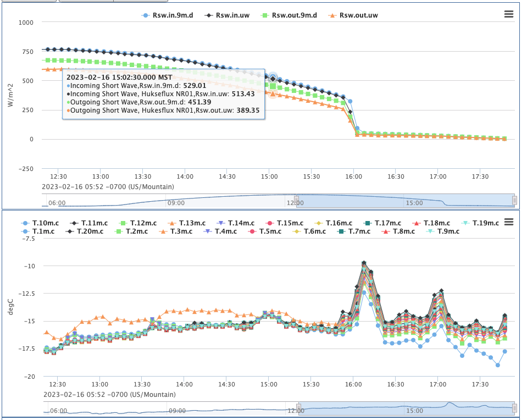Viewport: 527px width, 420px height.
Task: Click left navigator handle of temperature chart
Action: point(298,408)
